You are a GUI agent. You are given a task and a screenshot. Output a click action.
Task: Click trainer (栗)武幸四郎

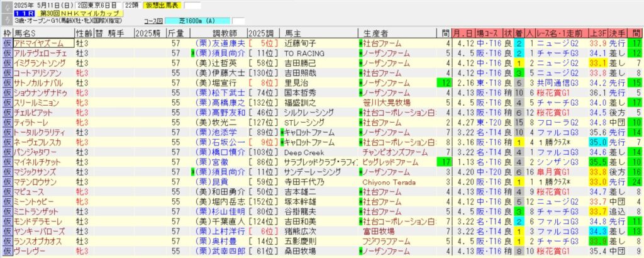(221, 250)
